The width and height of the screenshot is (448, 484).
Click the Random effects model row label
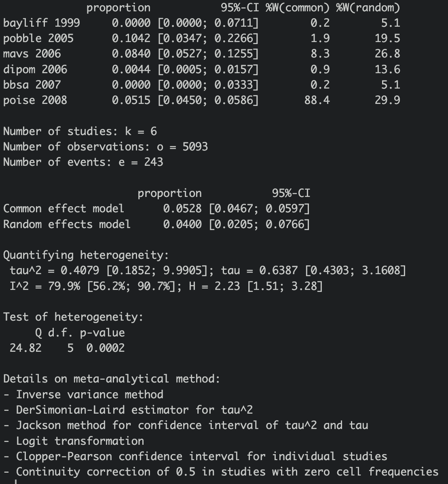(x=67, y=224)
